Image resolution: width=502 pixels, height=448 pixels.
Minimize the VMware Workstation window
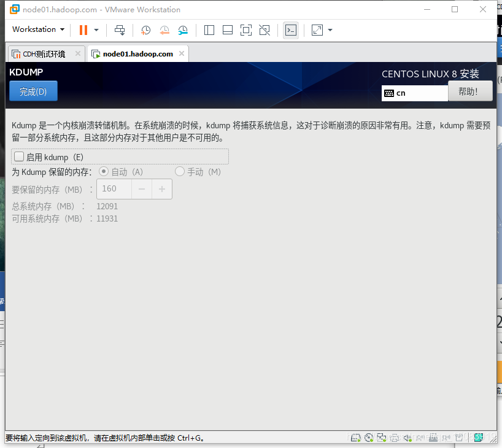[427, 9]
